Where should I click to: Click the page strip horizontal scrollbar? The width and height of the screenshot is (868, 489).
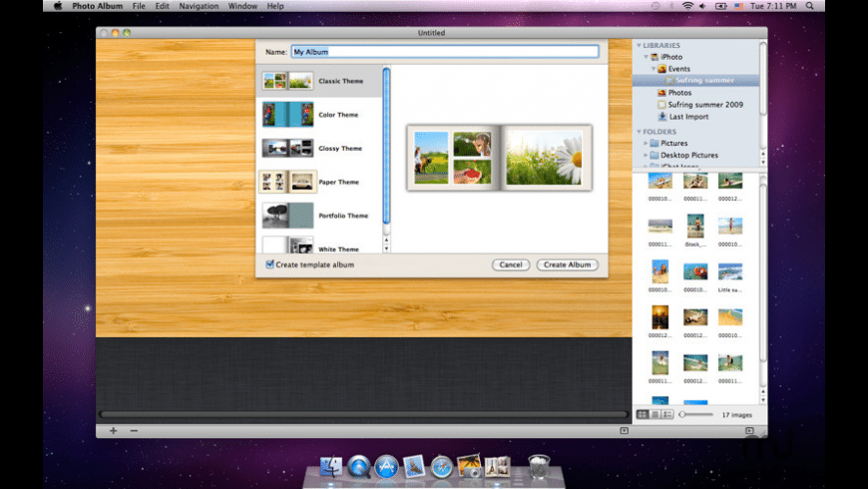[363, 414]
